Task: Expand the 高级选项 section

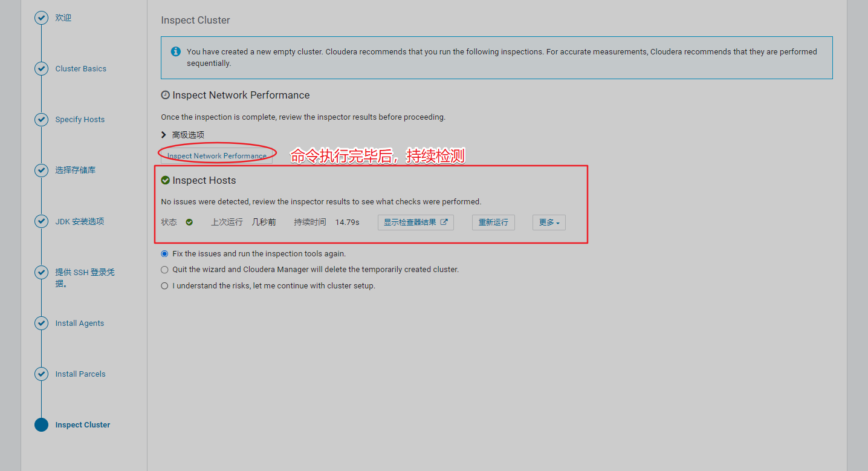Action: tap(183, 135)
